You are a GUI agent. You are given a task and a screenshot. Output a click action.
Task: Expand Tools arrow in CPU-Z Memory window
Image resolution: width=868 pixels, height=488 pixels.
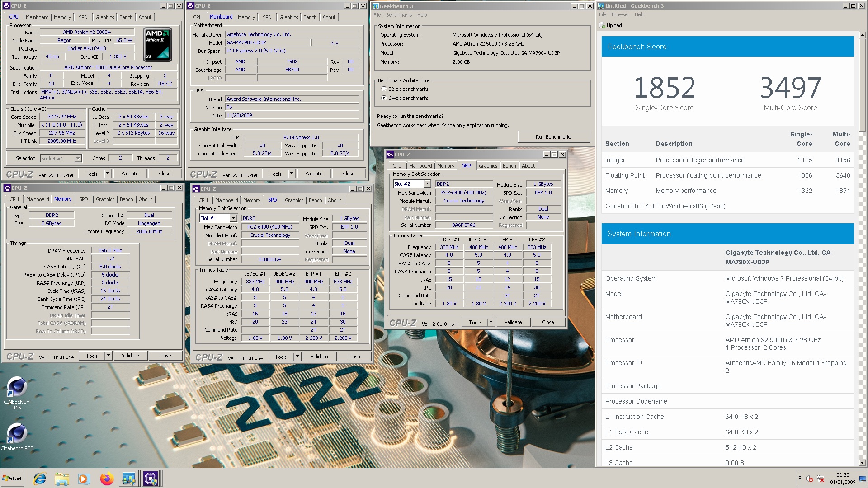click(x=108, y=356)
